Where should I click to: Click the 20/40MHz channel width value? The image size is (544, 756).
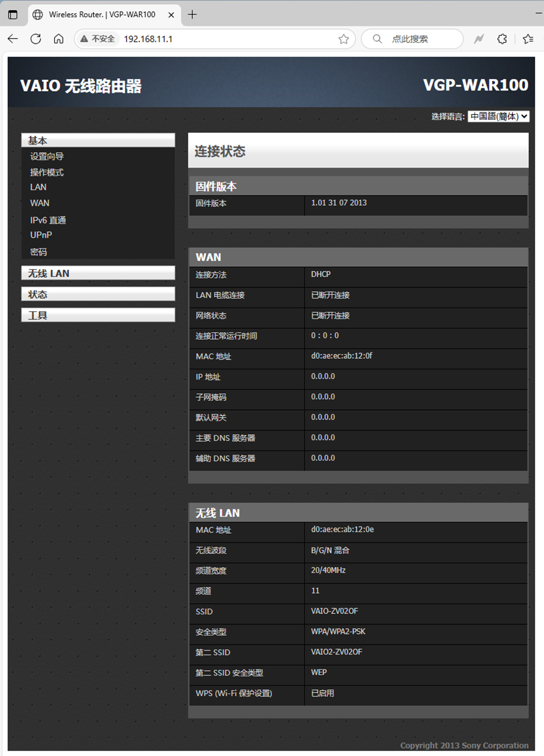pyautogui.click(x=328, y=570)
